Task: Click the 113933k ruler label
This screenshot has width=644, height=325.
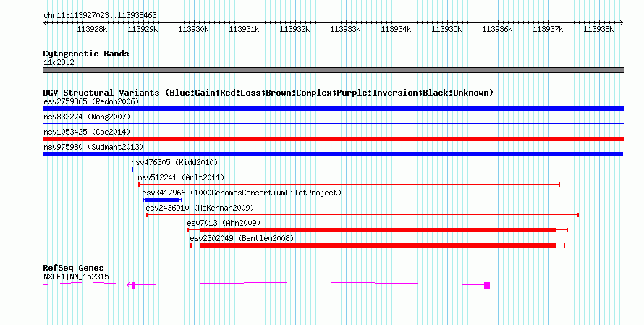Action: click(x=345, y=30)
